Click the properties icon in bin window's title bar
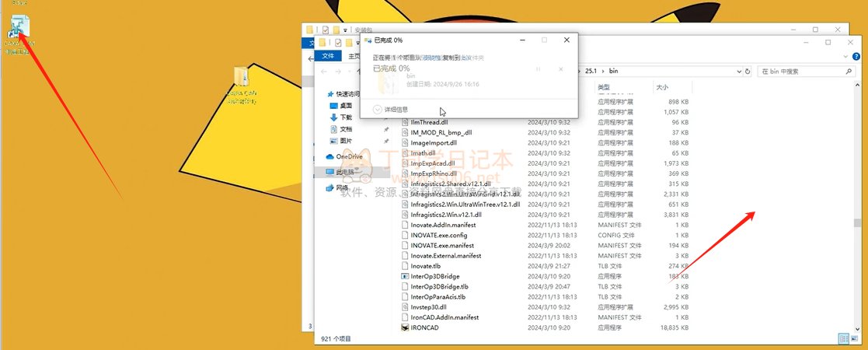This screenshot has height=350, width=868. click(x=337, y=43)
